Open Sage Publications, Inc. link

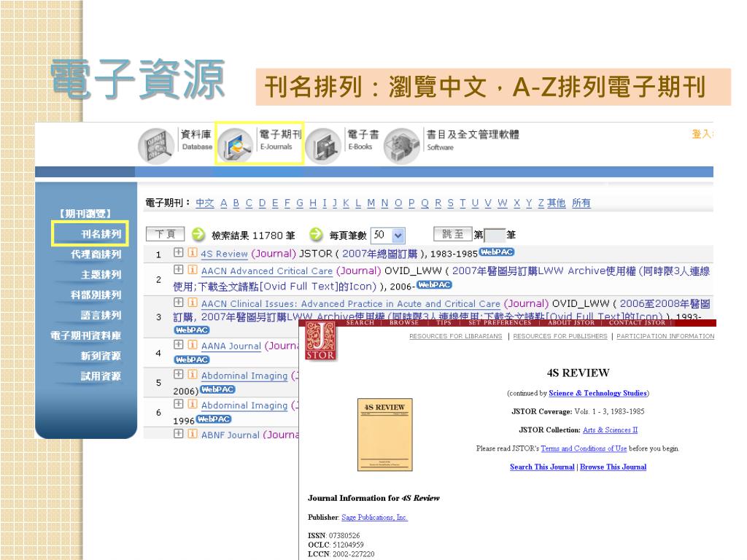coord(374,517)
